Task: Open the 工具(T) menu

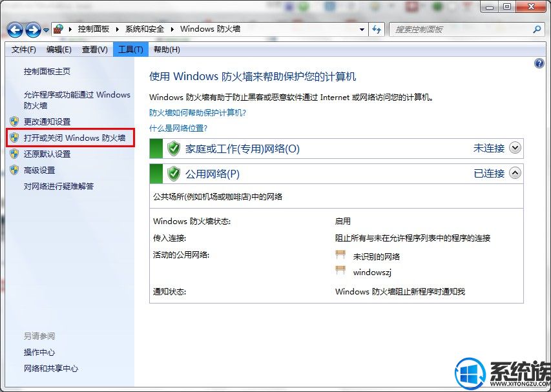Action: [x=130, y=50]
